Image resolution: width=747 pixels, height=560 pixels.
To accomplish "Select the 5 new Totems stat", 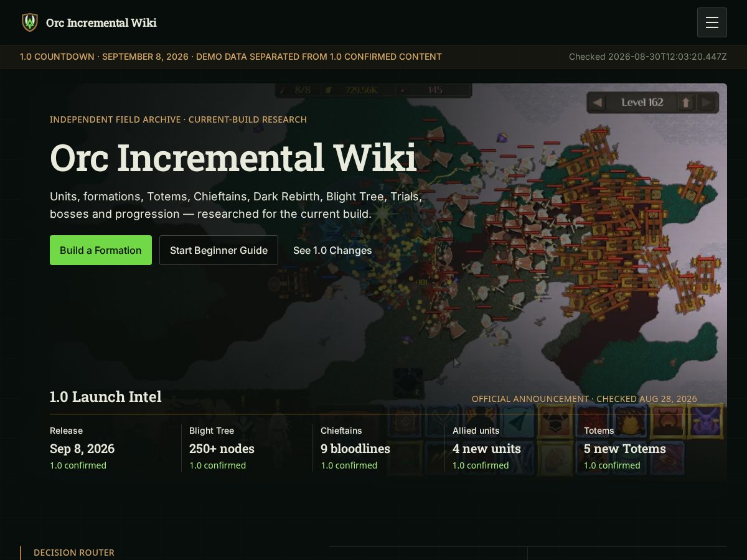I will point(625,449).
